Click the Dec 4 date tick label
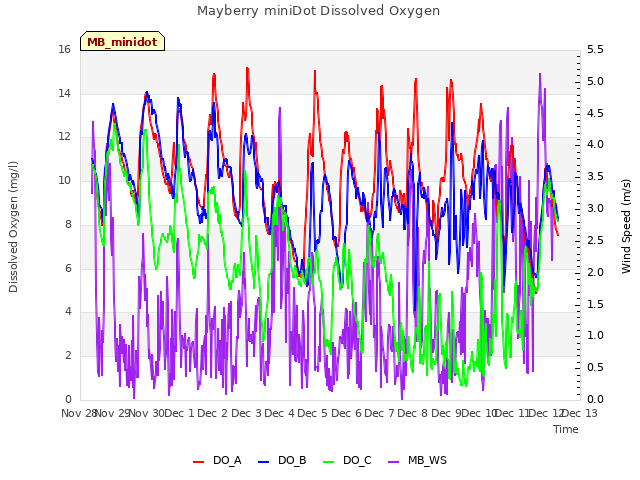Viewport: 640px width, 480px height. point(280,413)
